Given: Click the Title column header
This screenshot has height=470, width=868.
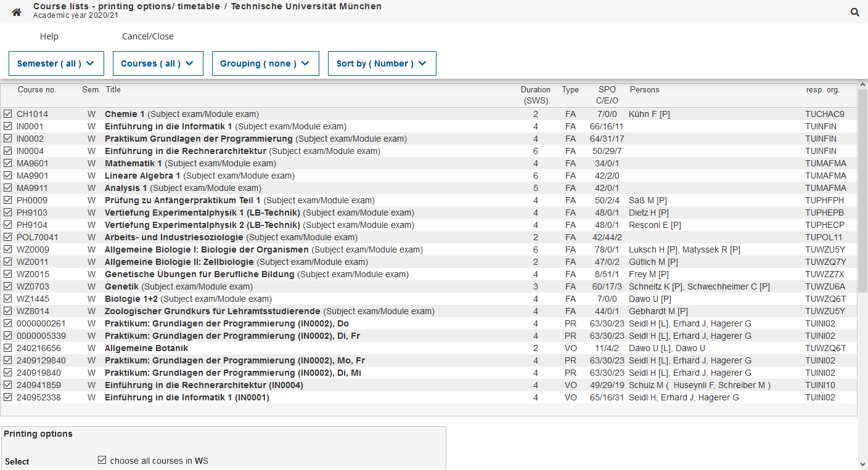Looking at the screenshot, I should click(x=113, y=90).
